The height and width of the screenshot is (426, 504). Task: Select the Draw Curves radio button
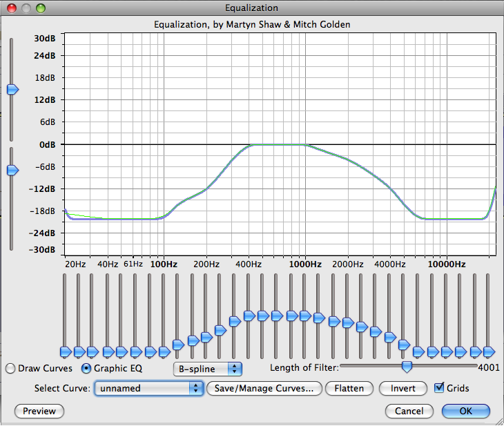(x=10, y=369)
